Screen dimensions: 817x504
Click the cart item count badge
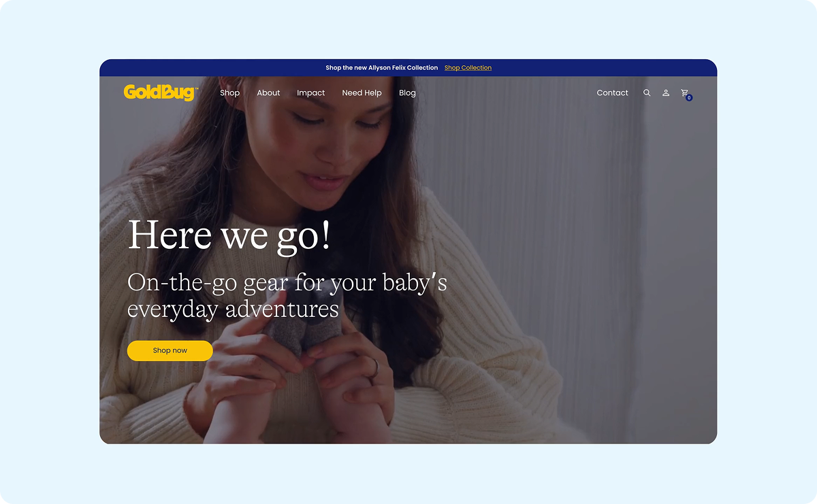pos(689,98)
